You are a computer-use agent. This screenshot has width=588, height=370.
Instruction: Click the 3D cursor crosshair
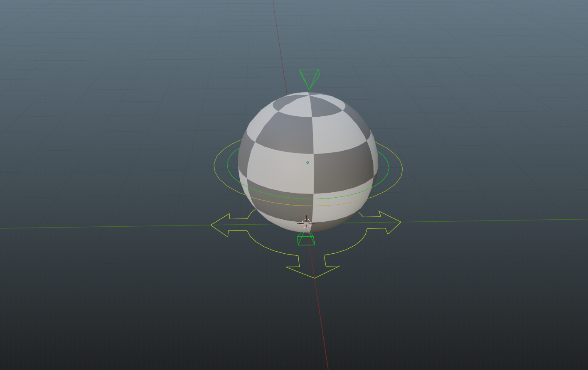click(305, 223)
